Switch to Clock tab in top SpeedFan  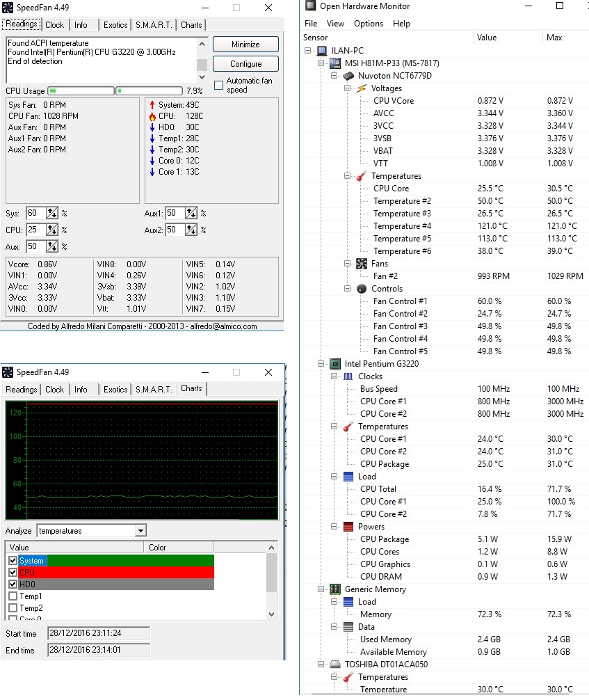tap(54, 25)
